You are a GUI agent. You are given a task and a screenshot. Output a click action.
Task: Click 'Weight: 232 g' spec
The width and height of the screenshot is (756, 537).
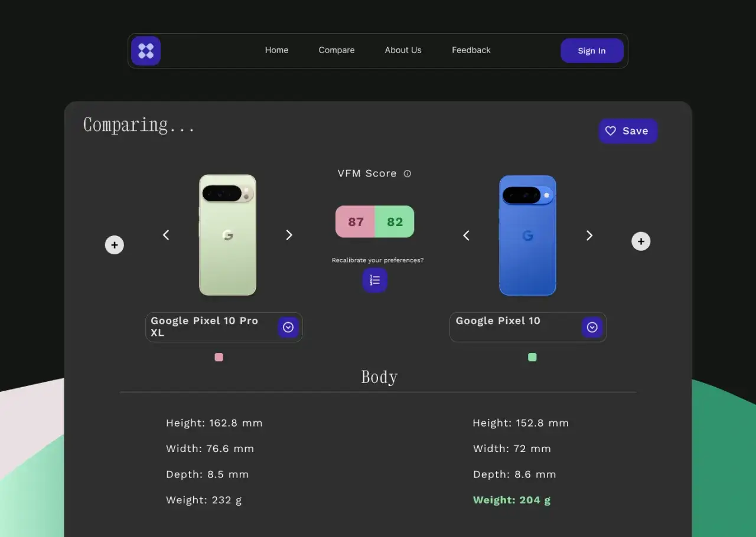(204, 500)
